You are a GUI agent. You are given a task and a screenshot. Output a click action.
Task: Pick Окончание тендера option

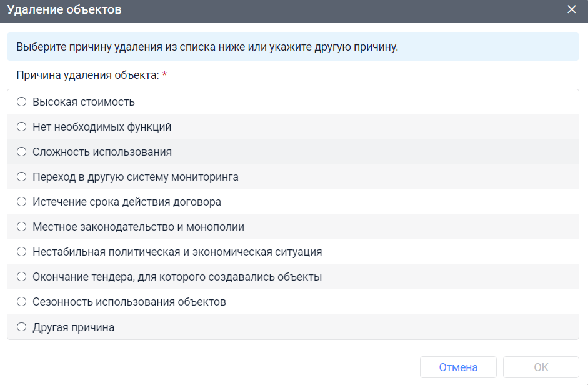coord(21,276)
